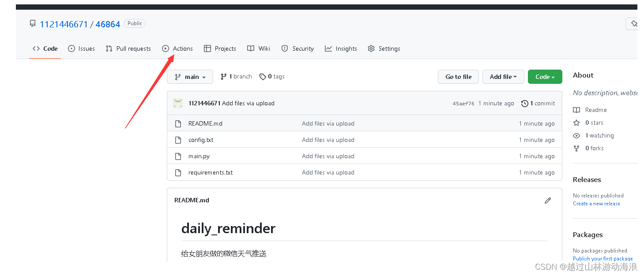The width and height of the screenshot is (644, 275).
Task: View the Insights tab
Action: tap(341, 48)
